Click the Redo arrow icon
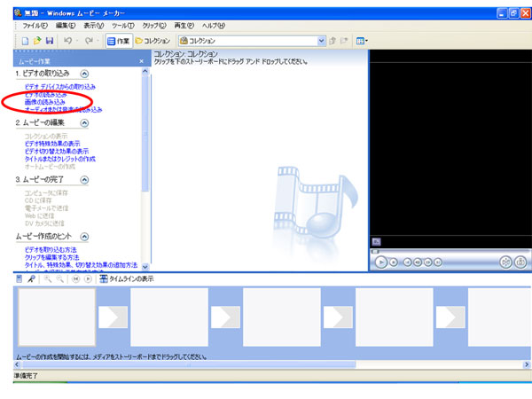532x399 pixels. pyautogui.click(x=89, y=41)
